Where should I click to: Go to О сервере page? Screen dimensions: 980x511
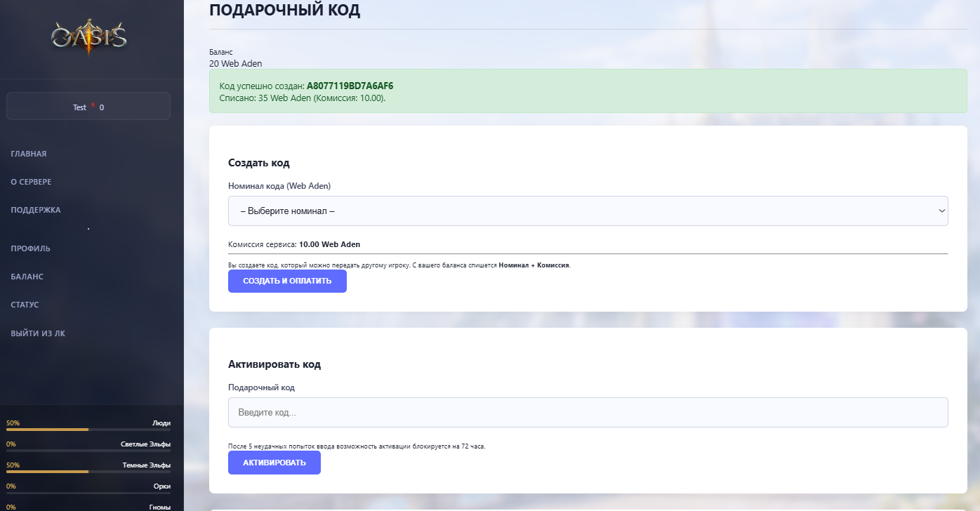point(31,182)
